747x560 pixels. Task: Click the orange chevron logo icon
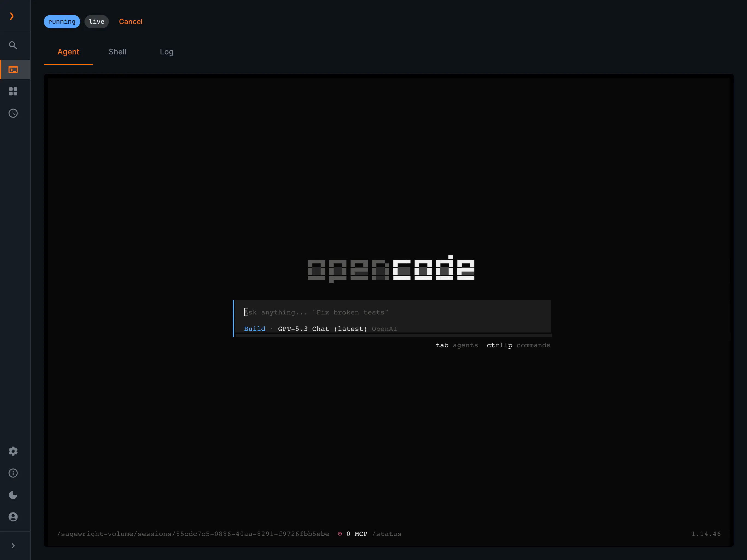(12, 16)
